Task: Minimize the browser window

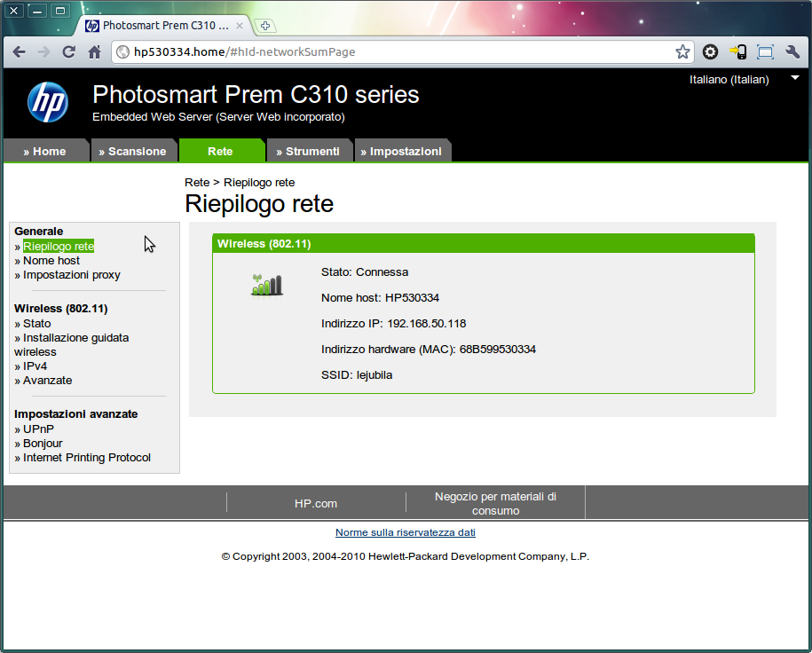Action: (37, 11)
